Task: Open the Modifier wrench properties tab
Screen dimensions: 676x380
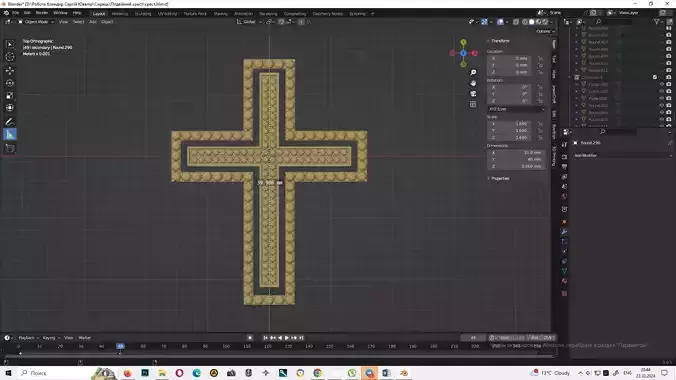Action: (564, 232)
